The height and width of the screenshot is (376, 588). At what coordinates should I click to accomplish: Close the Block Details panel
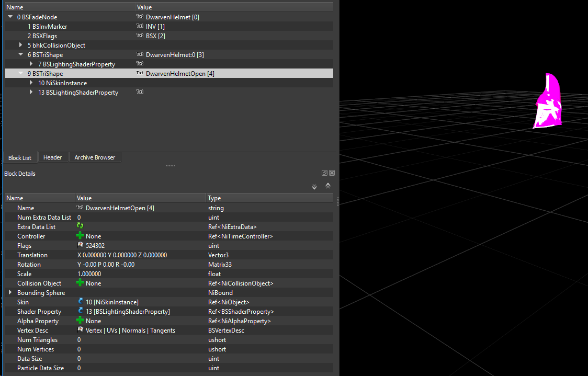332,173
